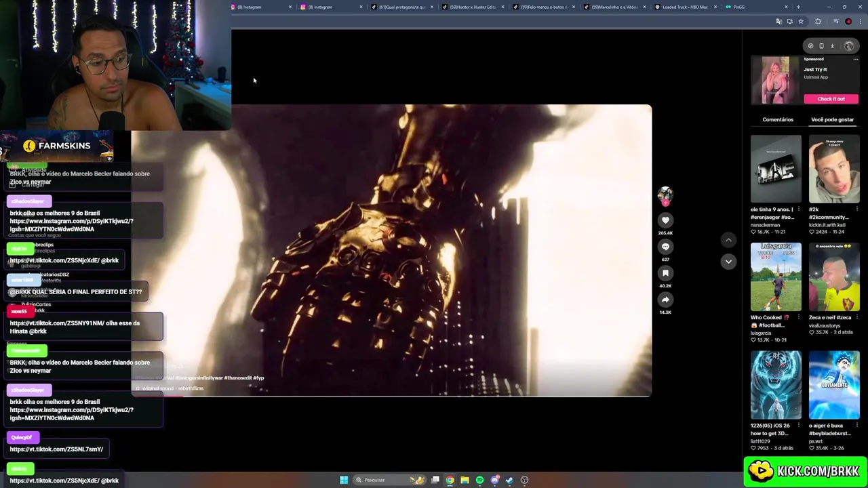Switch to the 'Qual protagonista' TikTok tab

coord(401,7)
